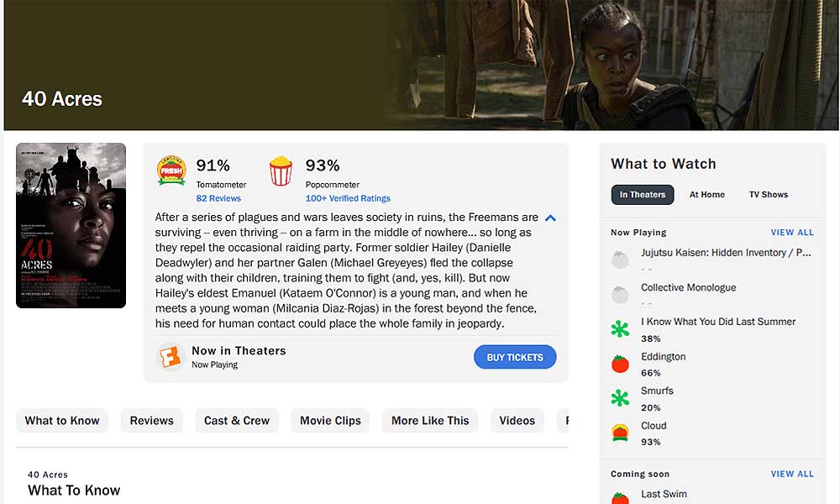This screenshot has width=840, height=504.
Task: Go to the Movie Clips section
Action: (x=330, y=421)
